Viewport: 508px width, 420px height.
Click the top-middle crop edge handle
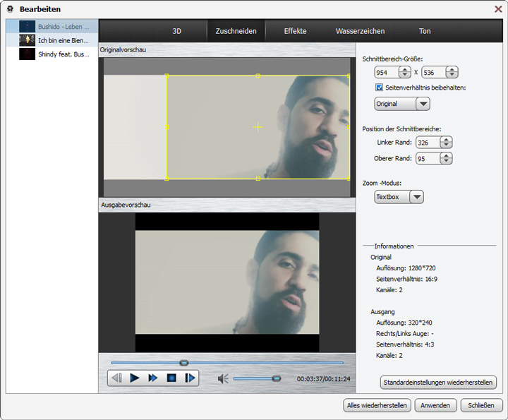tap(258, 76)
